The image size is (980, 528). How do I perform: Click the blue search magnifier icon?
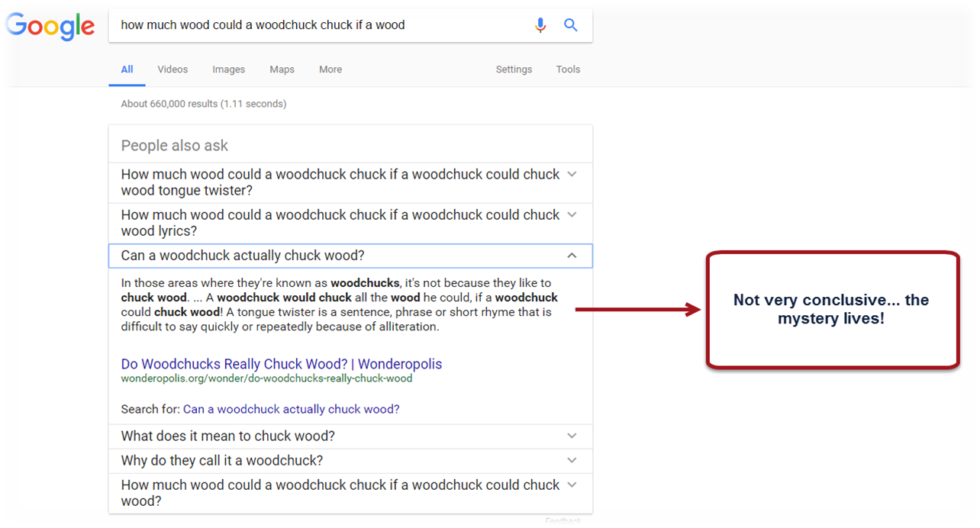[x=570, y=25]
